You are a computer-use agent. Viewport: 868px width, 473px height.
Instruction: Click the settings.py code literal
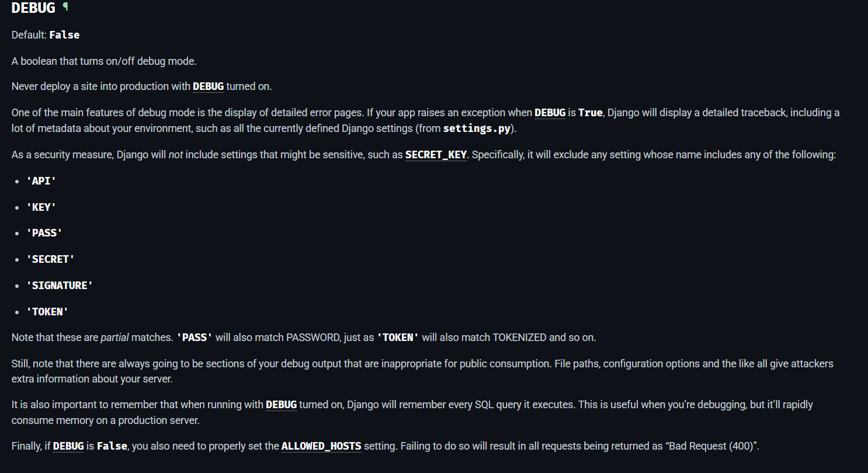477,128
